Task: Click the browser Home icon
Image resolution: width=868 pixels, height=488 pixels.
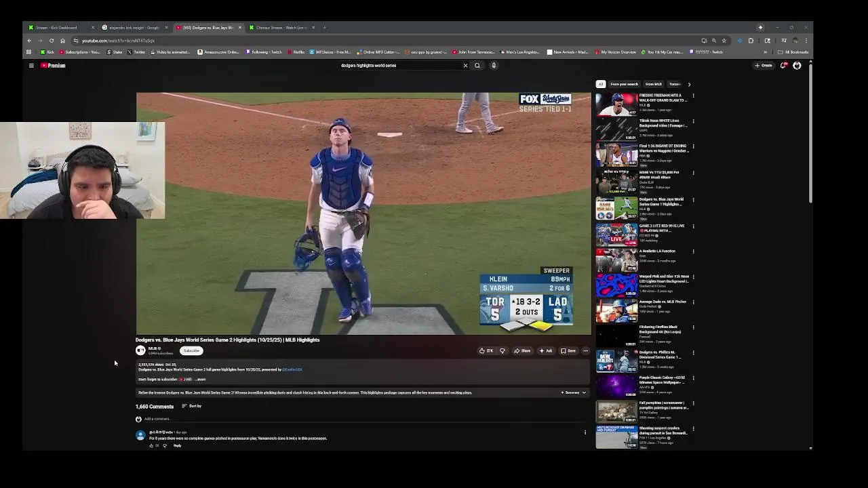Action: [x=62, y=41]
